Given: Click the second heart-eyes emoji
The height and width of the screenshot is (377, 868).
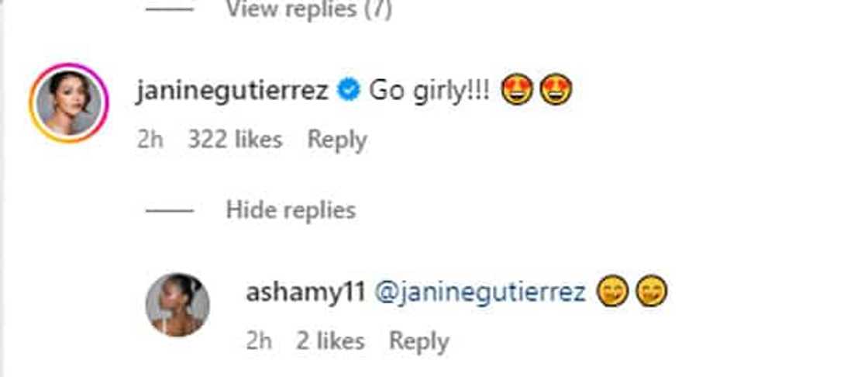Looking at the screenshot, I should (556, 92).
